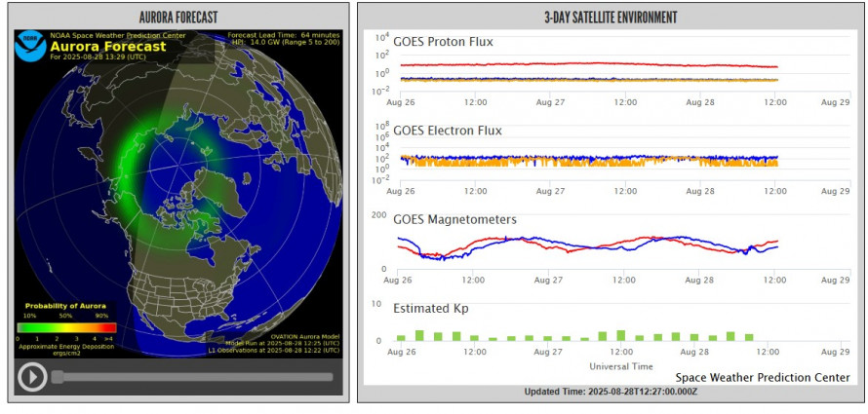The image size is (868, 414).
Task: Click the Probability of Aurora color scale
Action: click(66, 327)
